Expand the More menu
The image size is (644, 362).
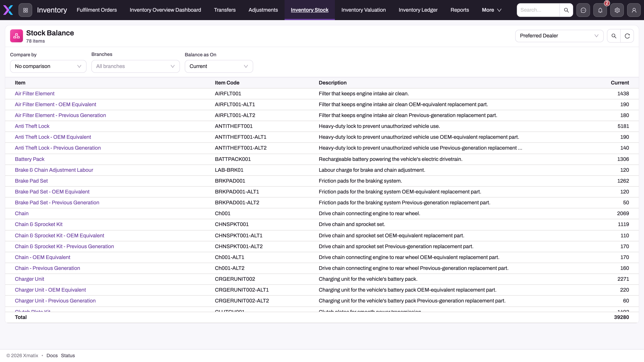coord(491,10)
